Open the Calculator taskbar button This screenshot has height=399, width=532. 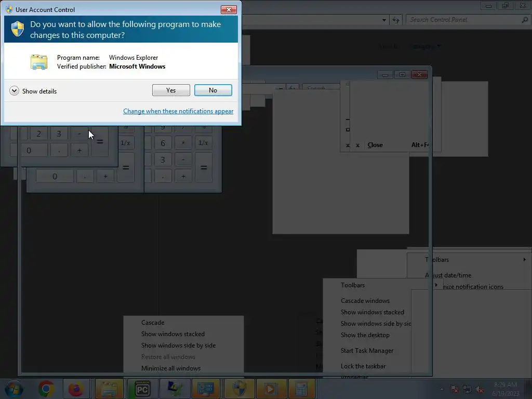301,389
